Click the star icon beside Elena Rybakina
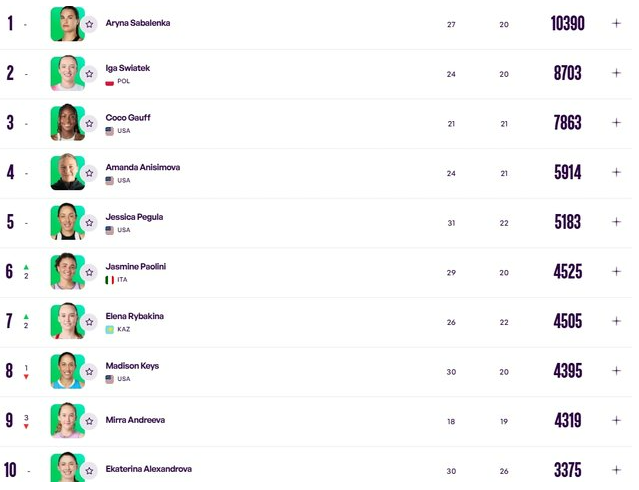The image size is (639, 490). [89, 322]
